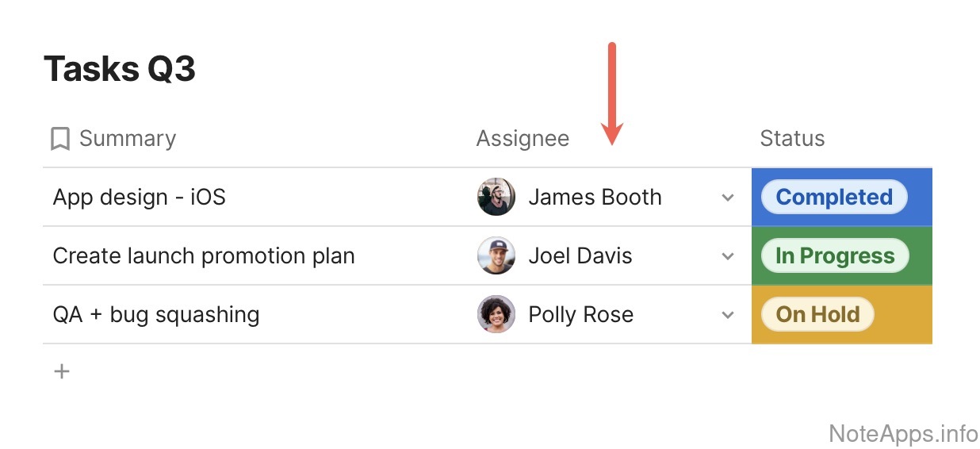Click the Status column header
This screenshot has width=980, height=449.
tap(792, 139)
